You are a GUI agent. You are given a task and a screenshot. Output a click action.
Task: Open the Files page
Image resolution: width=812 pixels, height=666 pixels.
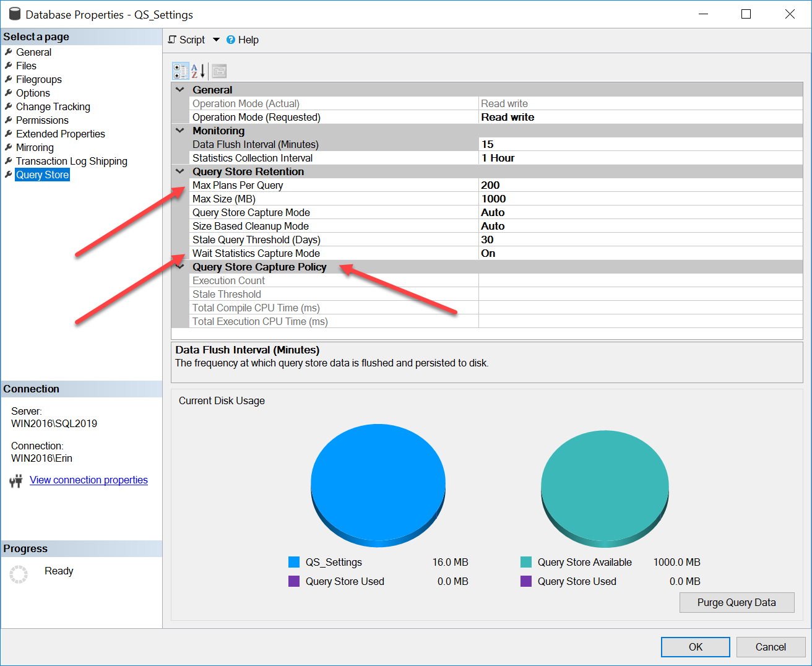tap(26, 66)
